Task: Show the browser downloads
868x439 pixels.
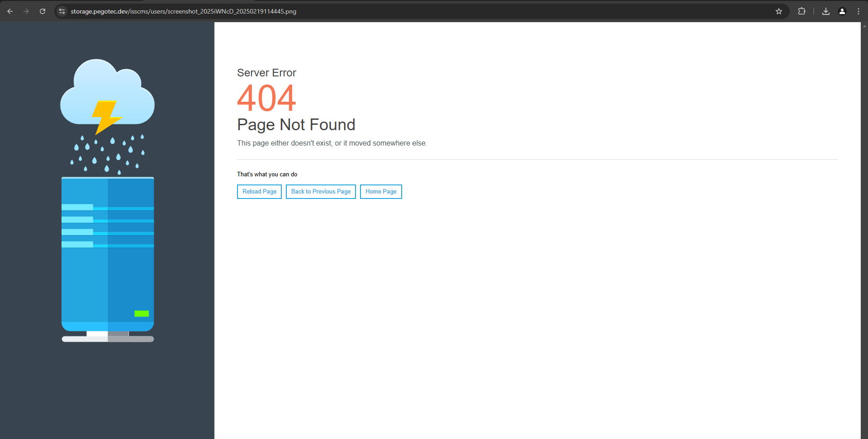Action: click(826, 11)
